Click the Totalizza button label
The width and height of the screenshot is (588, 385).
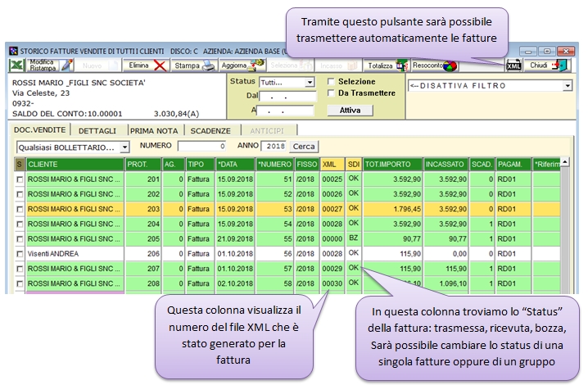[x=380, y=66]
